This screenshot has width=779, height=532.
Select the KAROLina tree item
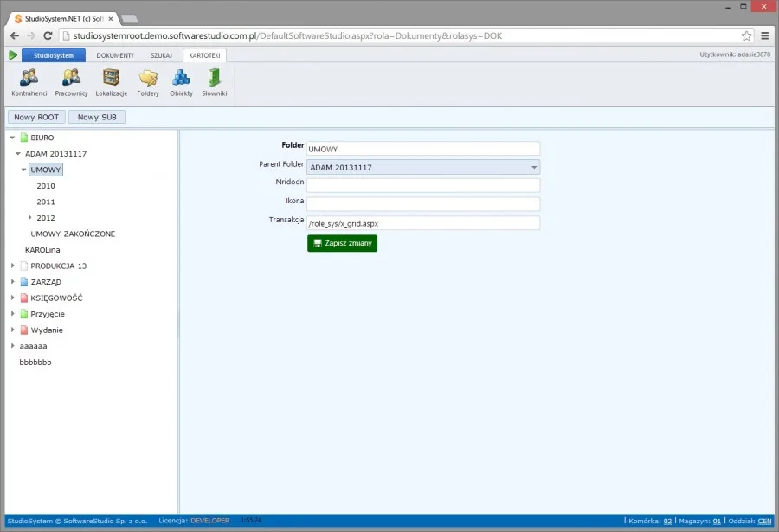pos(42,250)
